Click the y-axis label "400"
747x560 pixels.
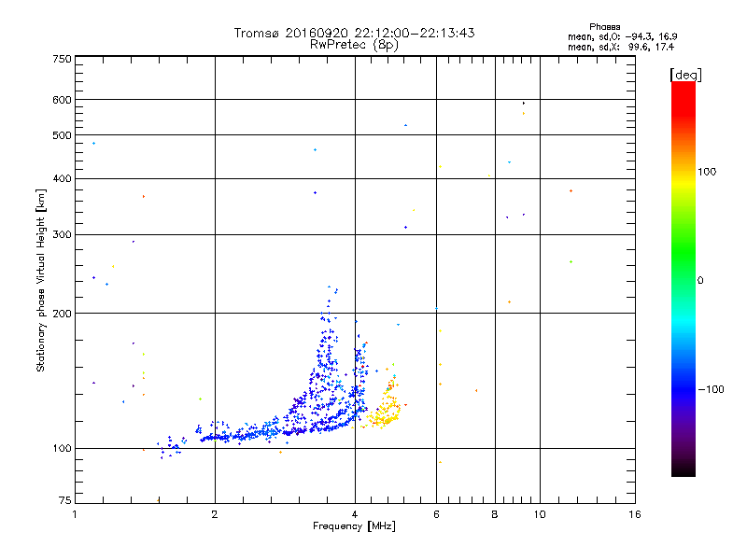(62, 179)
